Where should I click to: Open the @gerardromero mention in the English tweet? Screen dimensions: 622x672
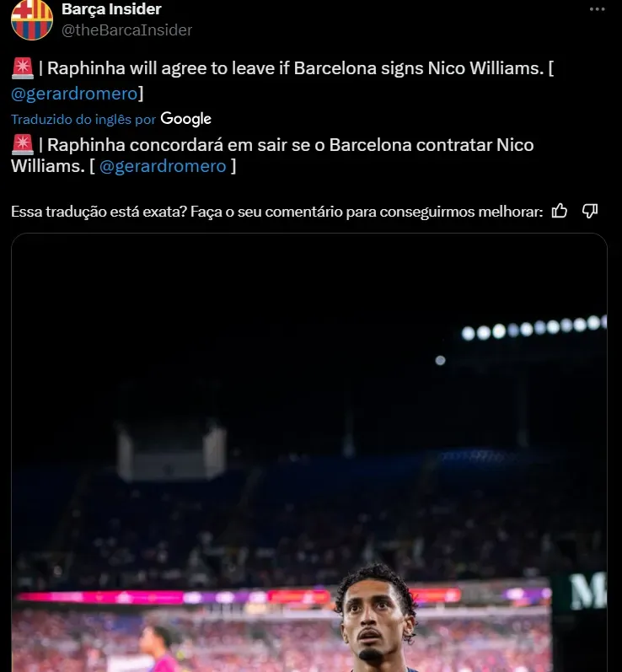(x=74, y=94)
